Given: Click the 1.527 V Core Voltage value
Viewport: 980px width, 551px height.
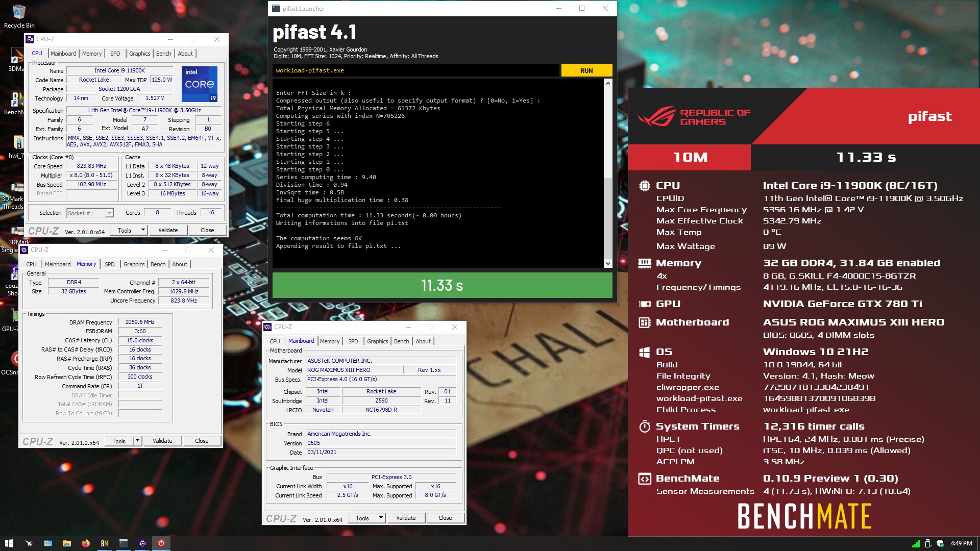Looking at the screenshot, I should (x=155, y=98).
